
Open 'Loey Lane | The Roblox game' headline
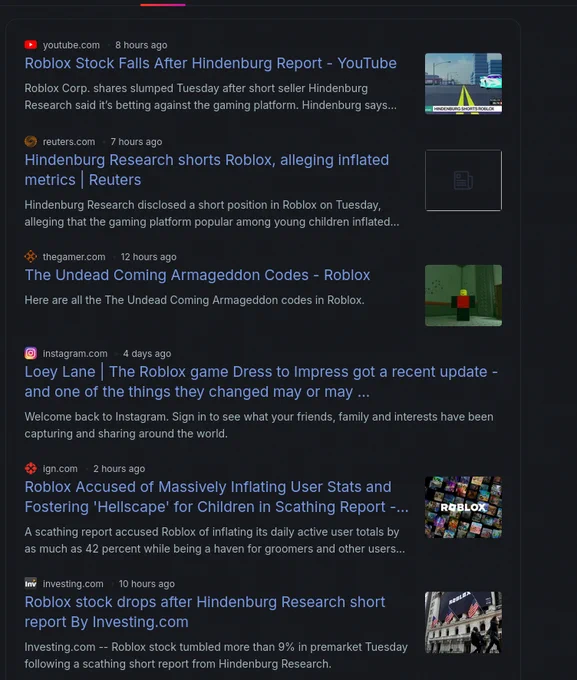[x=261, y=382]
